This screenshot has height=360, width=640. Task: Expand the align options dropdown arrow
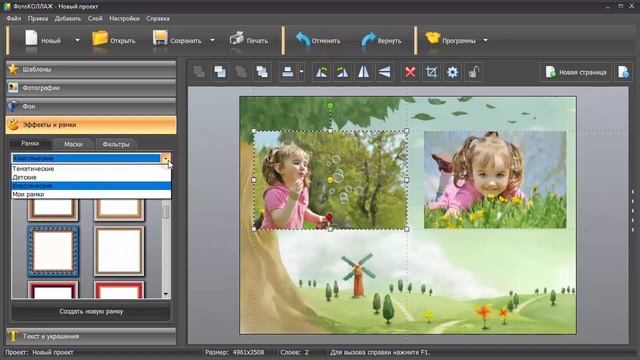302,72
